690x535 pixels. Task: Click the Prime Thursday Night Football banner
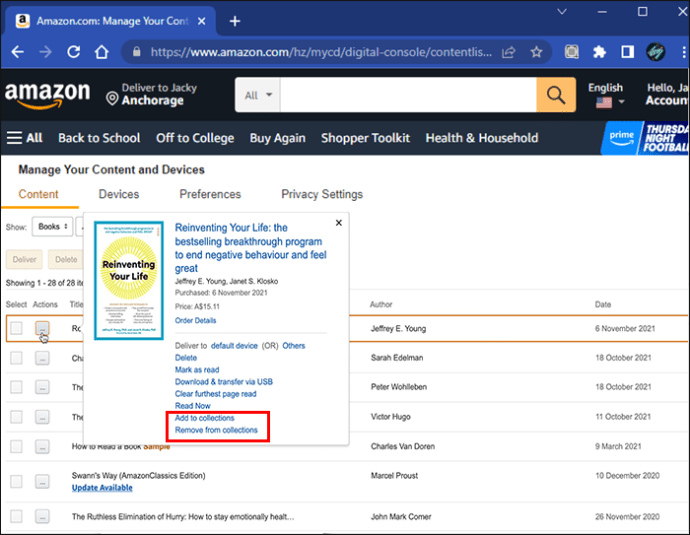(x=645, y=138)
